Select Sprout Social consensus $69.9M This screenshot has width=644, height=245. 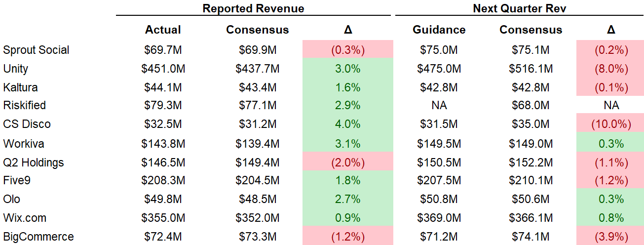point(258,50)
